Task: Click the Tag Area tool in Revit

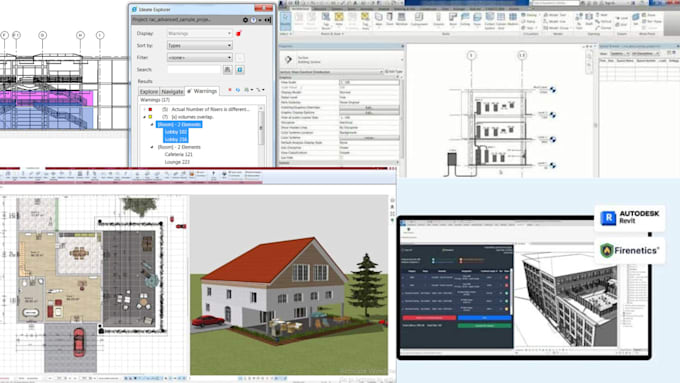Action: tap(365, 20)
